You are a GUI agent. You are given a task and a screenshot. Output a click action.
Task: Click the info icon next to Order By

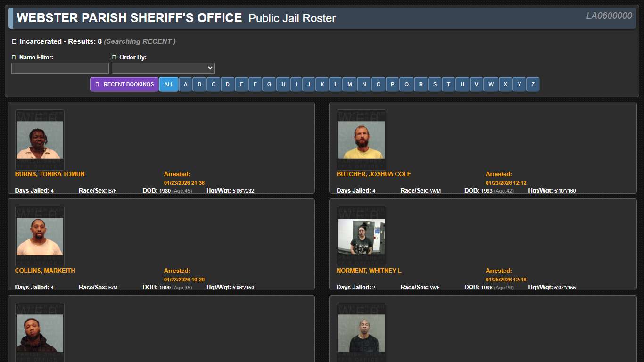point(114,57)
